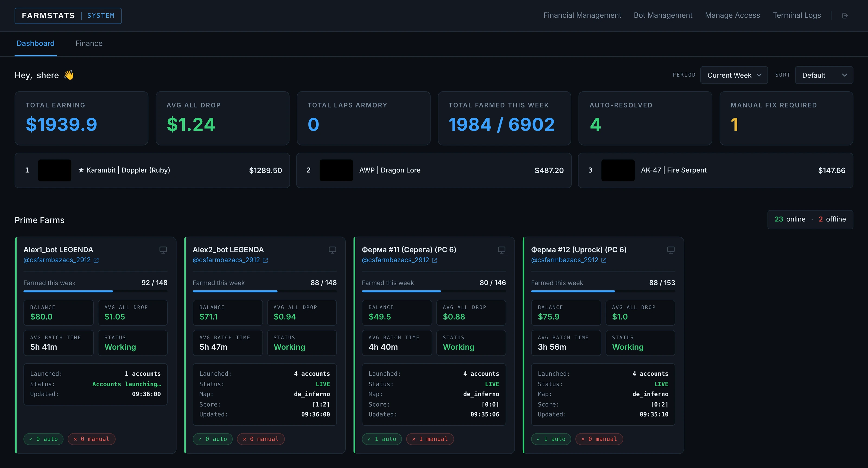This screenshot has height=468, width=868.
Task: Click Karambit Doppler (Ruby) item thumbnail
Action: pyautogui.click(x=55, y=170)
